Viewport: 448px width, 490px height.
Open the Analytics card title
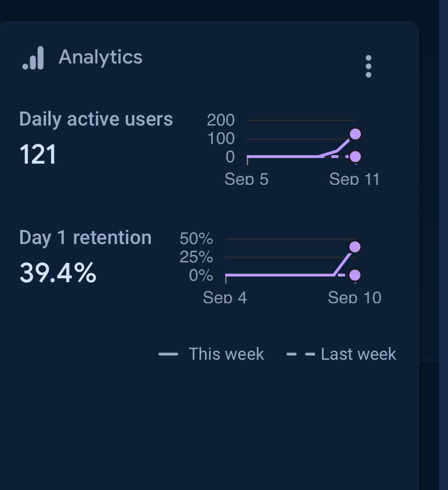click(x=100, y=57)
